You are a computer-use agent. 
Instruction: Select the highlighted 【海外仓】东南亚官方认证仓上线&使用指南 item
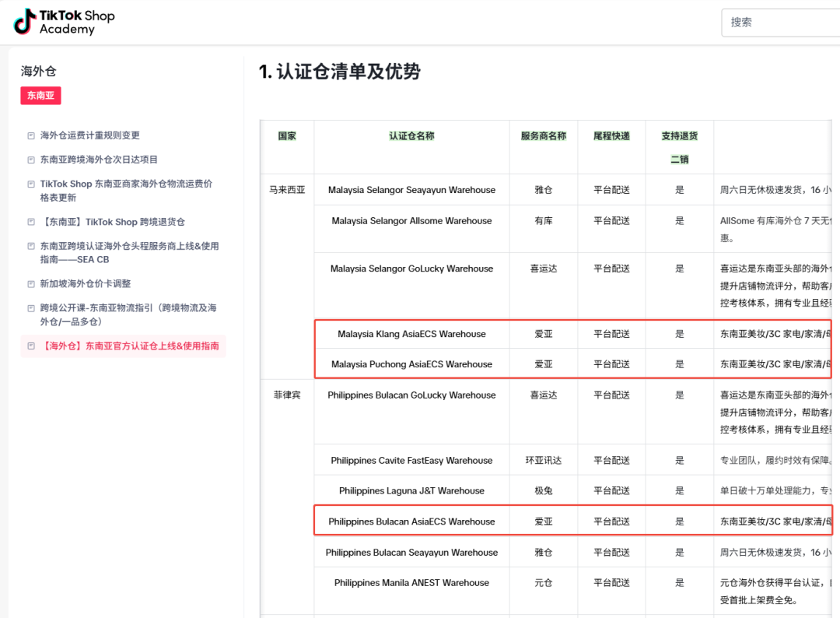[123, 346]
